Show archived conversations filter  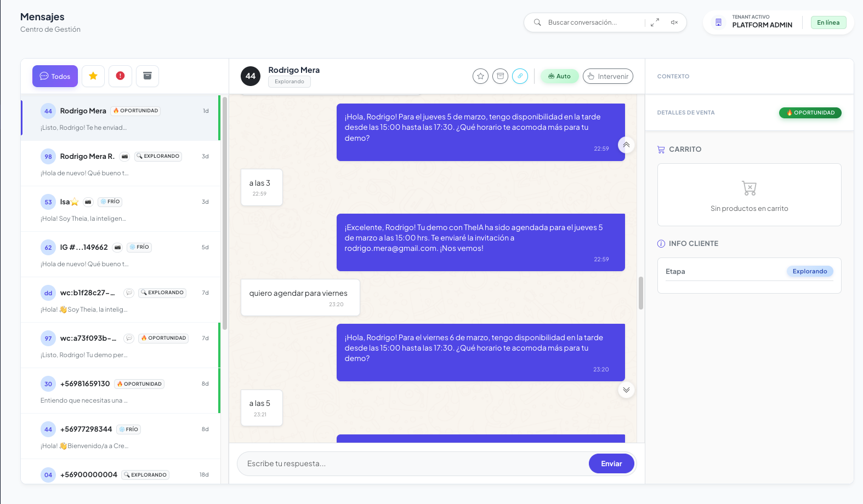pyautogui.click(x=147, y=76)
